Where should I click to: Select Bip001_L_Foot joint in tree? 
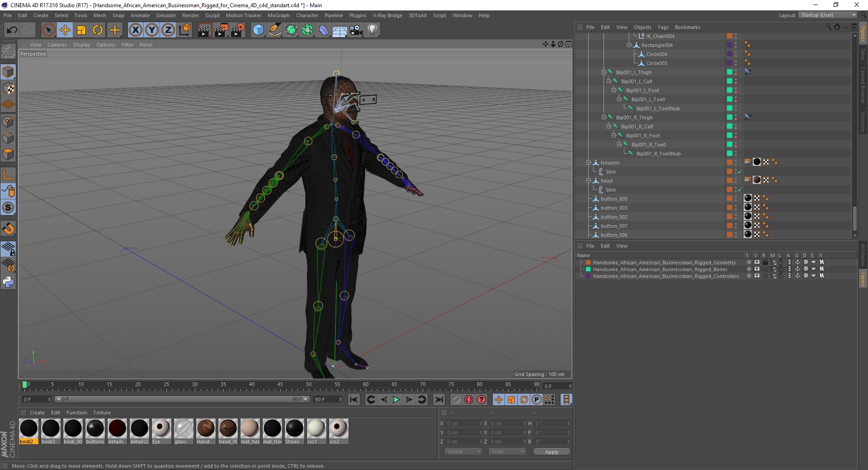[x=642, y=90]
